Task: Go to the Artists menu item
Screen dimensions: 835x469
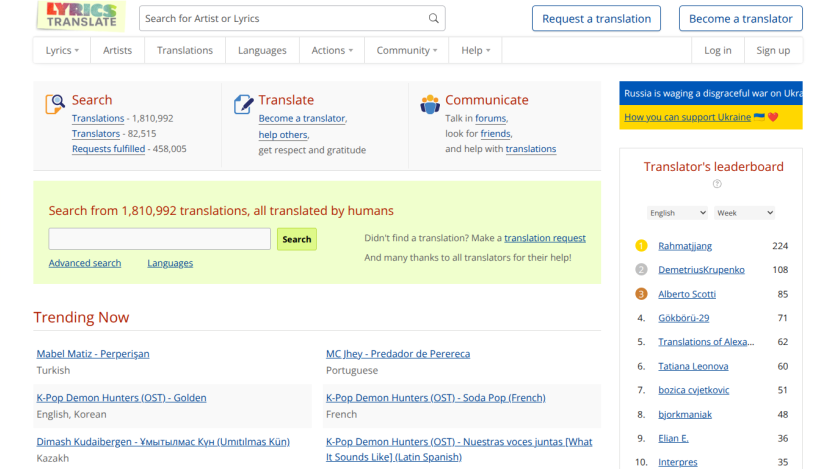Action: (x=117, y=50)
